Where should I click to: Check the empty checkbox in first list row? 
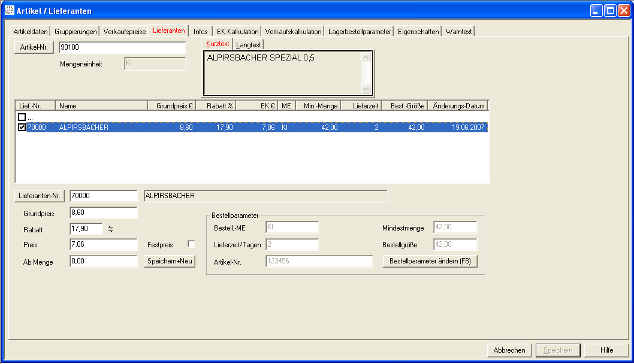pyautogui.click(x=22, y=117)
